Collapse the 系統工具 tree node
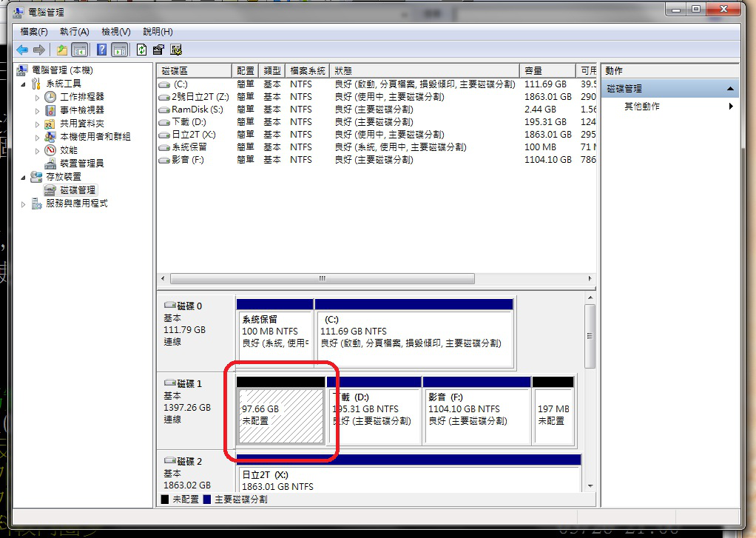756x538 pixels. click(23, 84)
